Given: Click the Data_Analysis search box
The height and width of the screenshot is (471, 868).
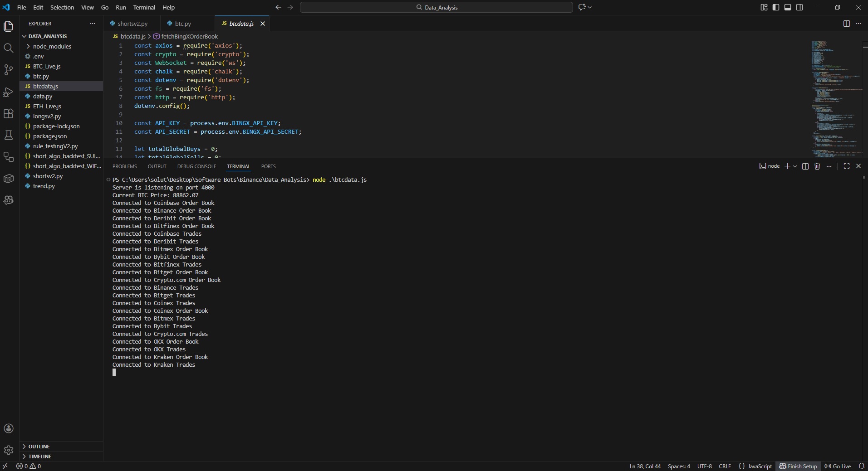Looking at the screenshot, I should point(436,7).
